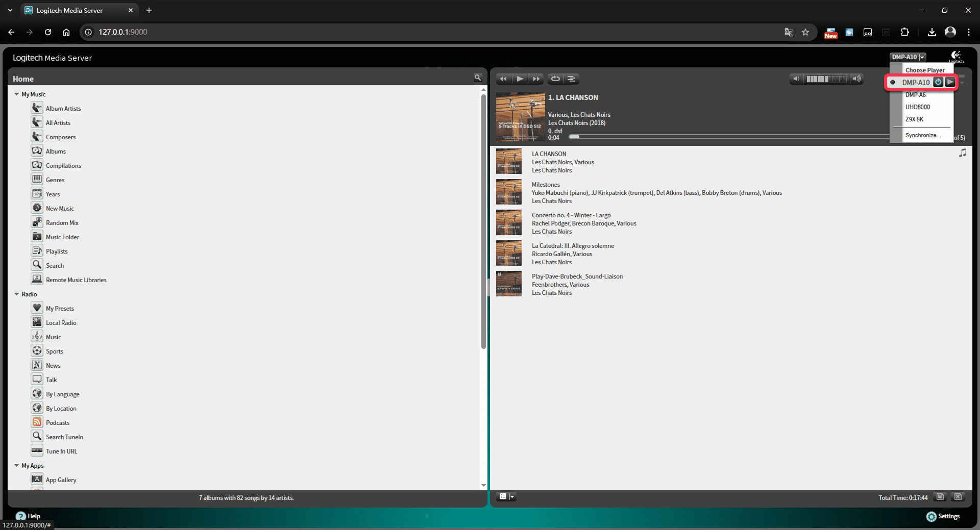Screen dimensions: 980x530
Task: Collapse the Radio tree section
Action: [x=17, y=294]
